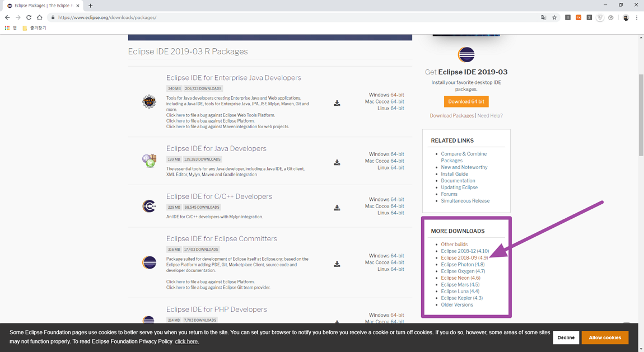Click Eclipse Committers package logo
Image resolution: width=644 pixels, height=352 pixels.
click(149, 262)
